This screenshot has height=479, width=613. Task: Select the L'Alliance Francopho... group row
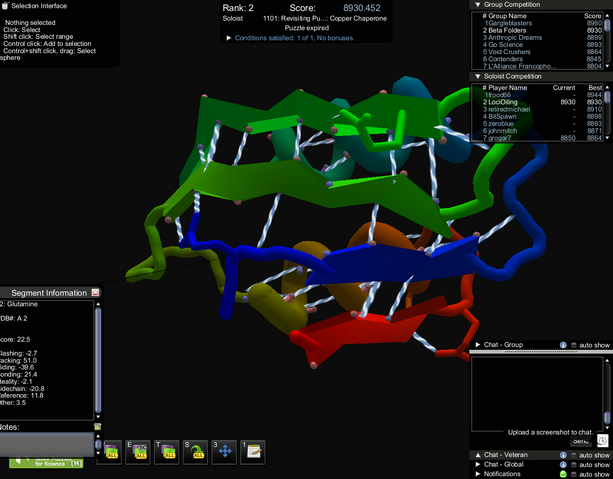542,66
